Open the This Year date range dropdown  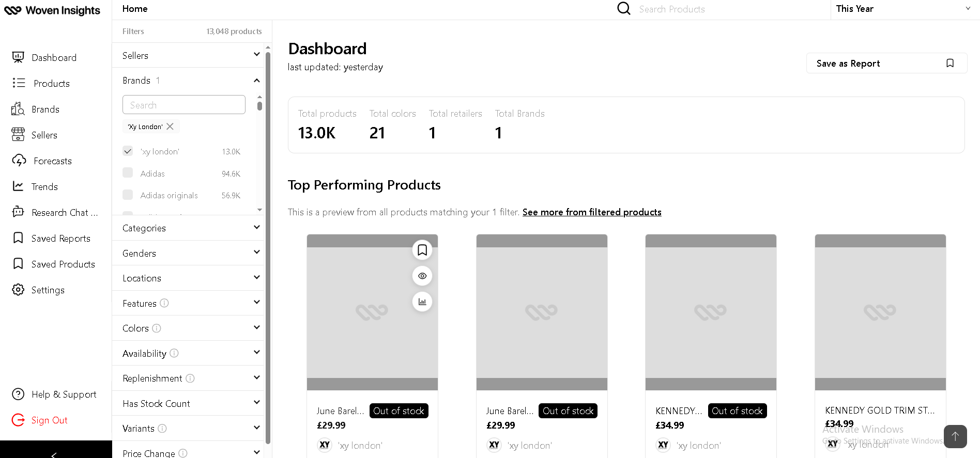(902, 9)
